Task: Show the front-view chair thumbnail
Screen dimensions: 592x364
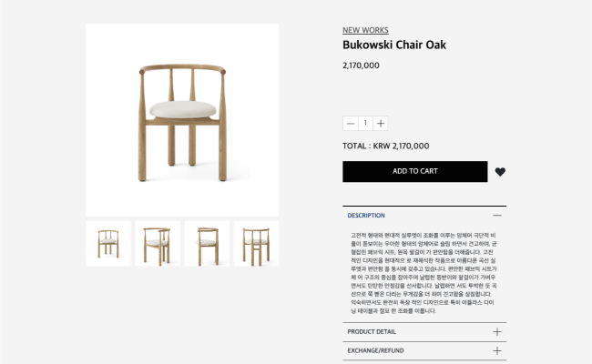Action: click(108, 244)
